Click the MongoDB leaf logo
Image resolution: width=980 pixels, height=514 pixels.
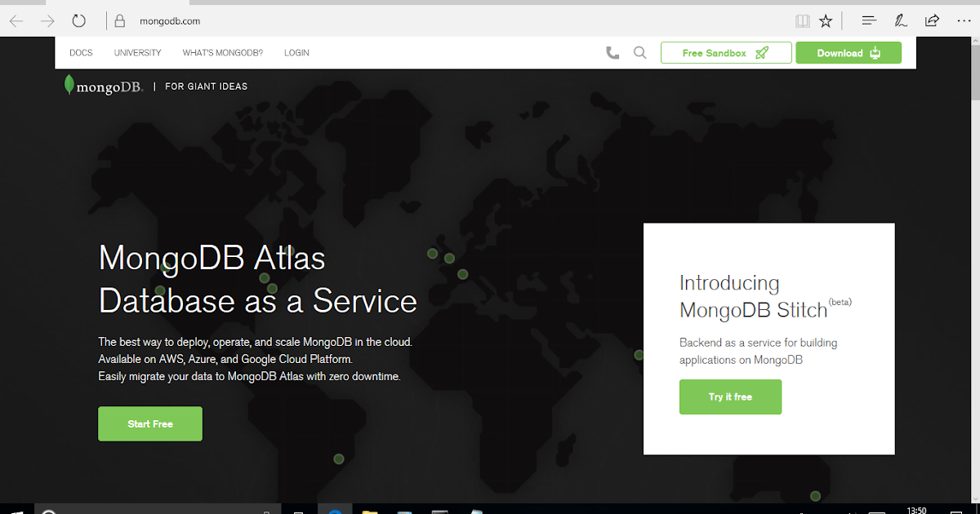[69, 85]
